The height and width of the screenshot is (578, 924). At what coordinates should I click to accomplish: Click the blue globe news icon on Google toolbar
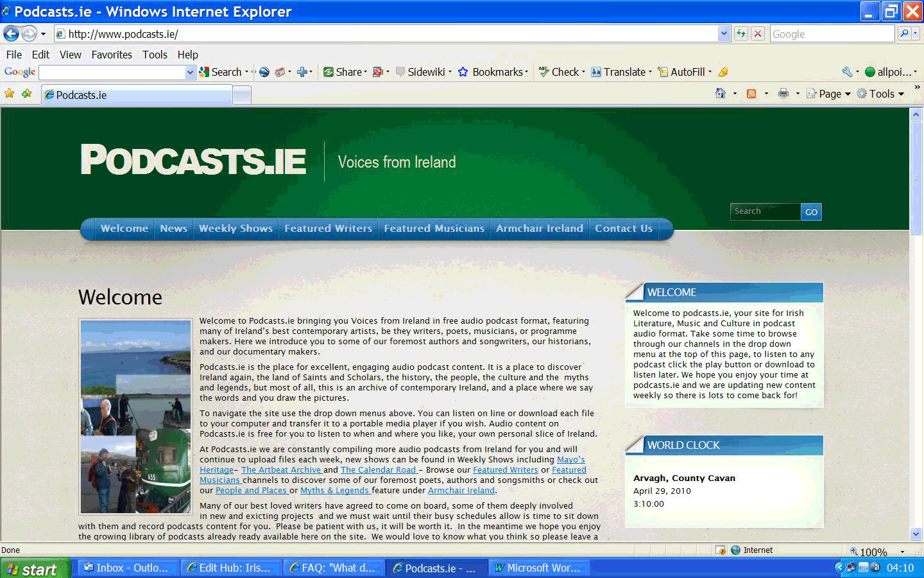(x=264, y=72)
